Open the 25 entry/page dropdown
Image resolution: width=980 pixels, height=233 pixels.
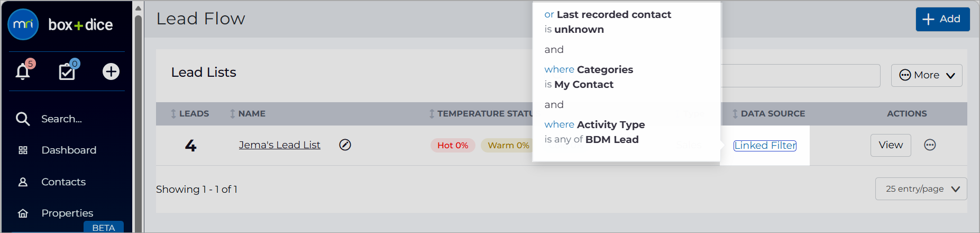click(x=921, y=189)
